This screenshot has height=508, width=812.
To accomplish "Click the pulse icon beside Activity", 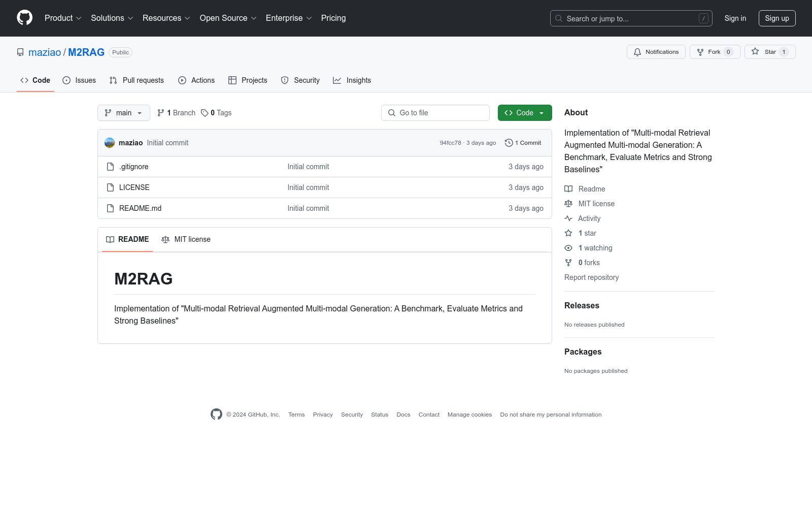I will (568, 218).
